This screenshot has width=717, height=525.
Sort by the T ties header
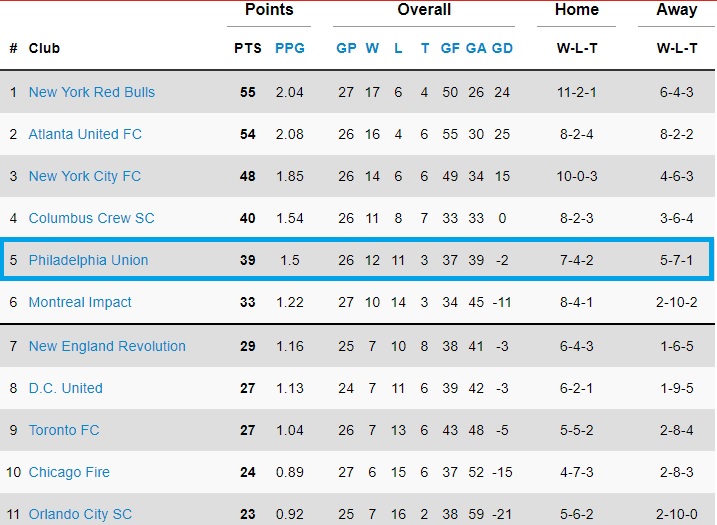pos(425,48)
